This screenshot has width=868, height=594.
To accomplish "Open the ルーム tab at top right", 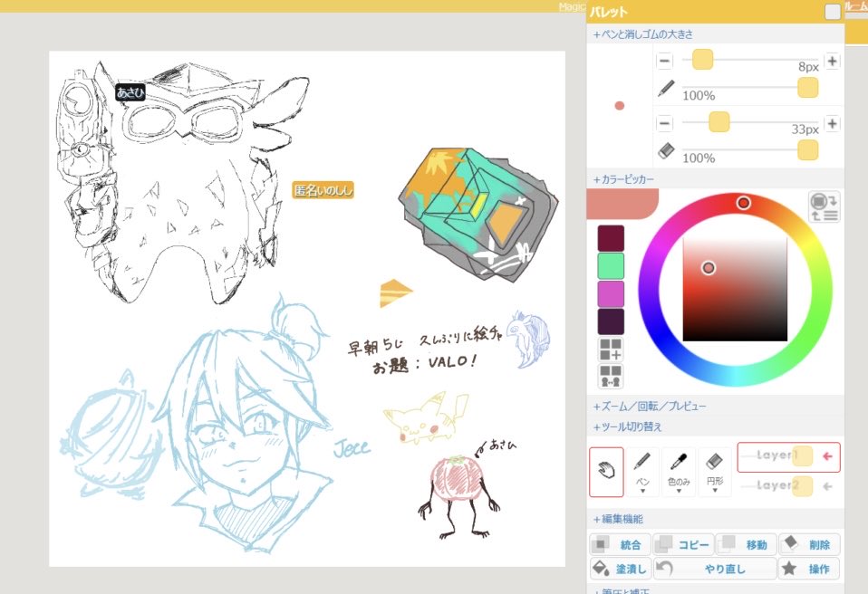I will [856, 8].
